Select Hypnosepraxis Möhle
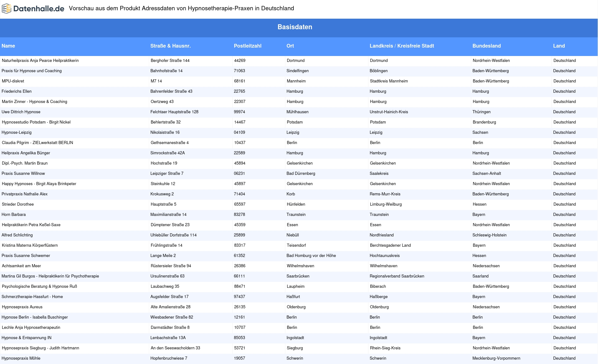598x364 pixels. click(x=21, y=358)
